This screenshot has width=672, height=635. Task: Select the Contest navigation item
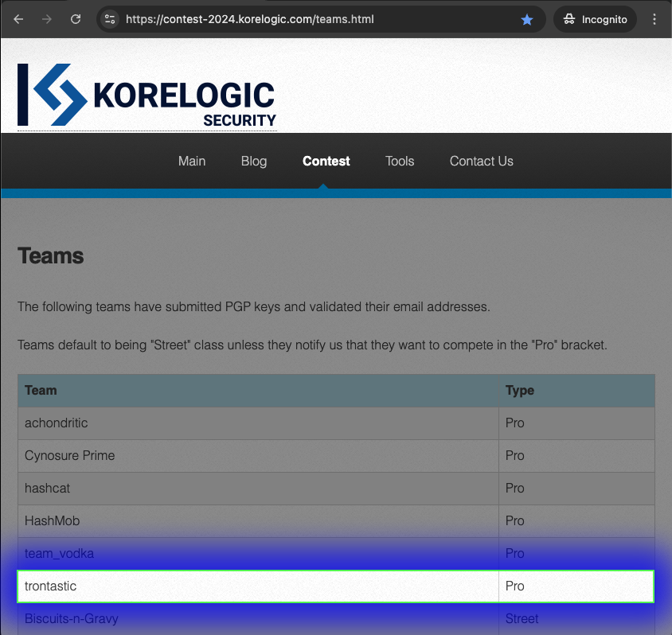click(x=326, y=161)
